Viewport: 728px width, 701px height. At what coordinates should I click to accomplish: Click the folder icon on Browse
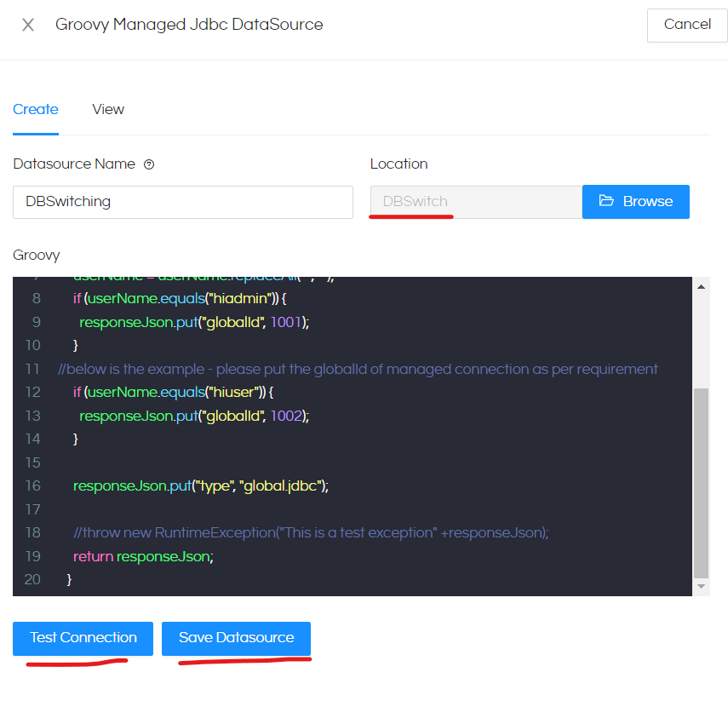(606, 201)
